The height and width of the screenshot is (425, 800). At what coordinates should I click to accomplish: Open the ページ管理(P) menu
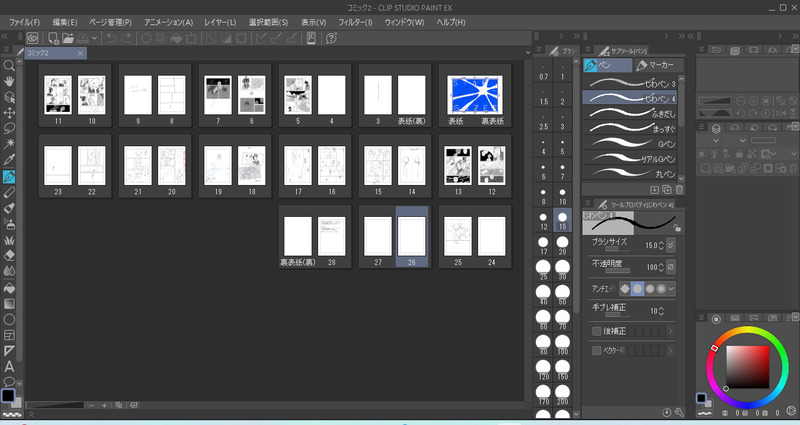(110, 22)
